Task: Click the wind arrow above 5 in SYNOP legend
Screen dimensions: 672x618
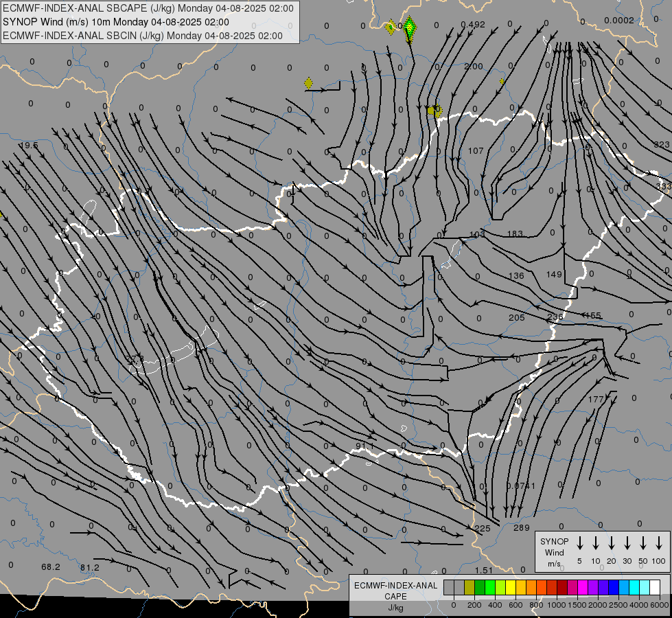Action: tap(579, 543)
